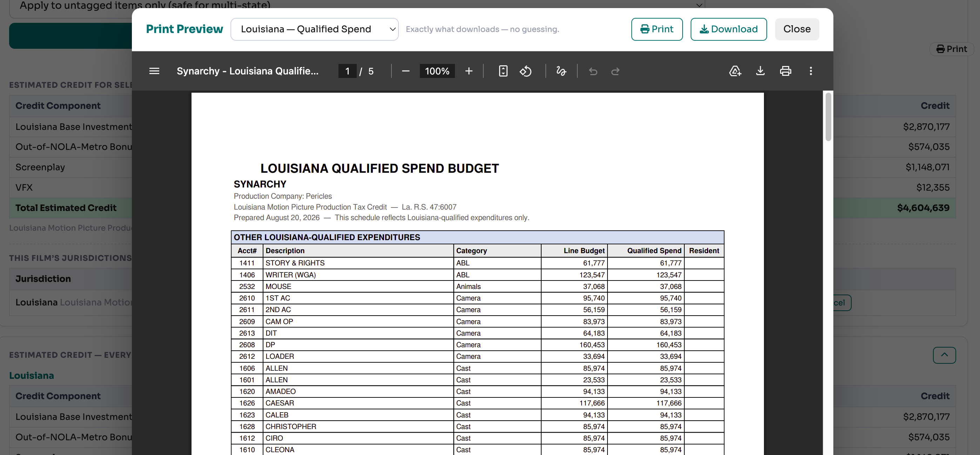Click the Resident column header

coord(704,251)
